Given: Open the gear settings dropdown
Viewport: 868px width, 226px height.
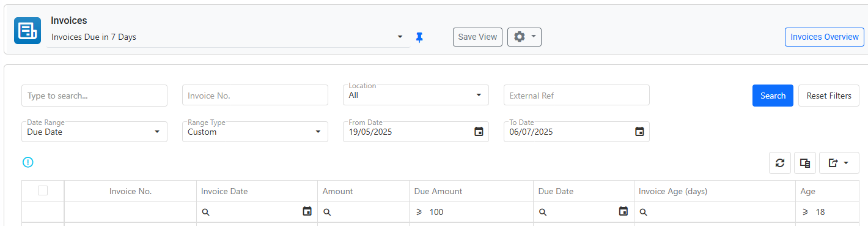Looking at the screenshot, I should point(524,37).
